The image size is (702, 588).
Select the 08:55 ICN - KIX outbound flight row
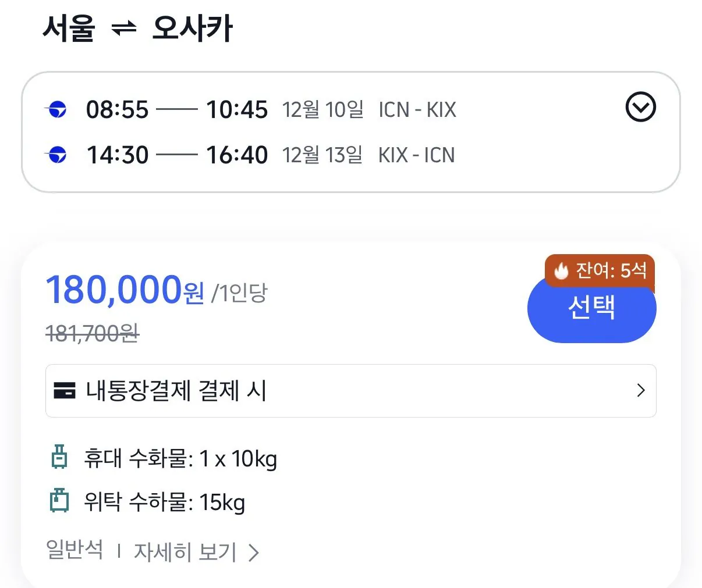[251, 109]
